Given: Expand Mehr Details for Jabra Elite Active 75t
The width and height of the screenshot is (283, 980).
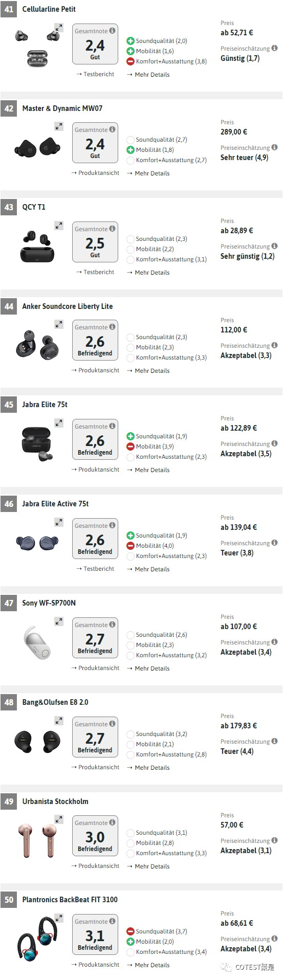Looking at the screenshot, I should tap(148, 569).
